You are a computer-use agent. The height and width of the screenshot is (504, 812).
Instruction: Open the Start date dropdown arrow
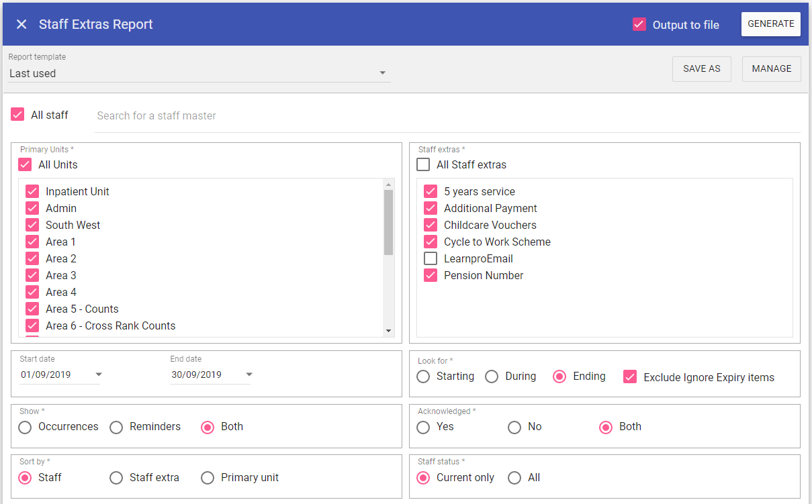99,374
